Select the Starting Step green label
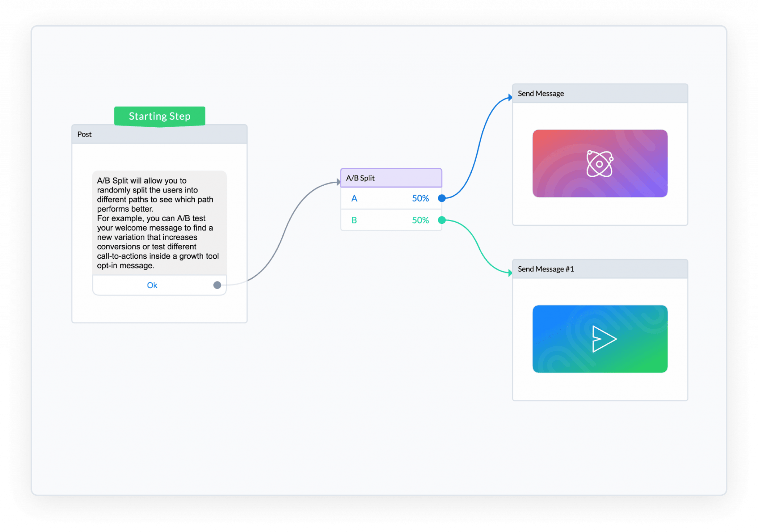 tap(160, 116)
